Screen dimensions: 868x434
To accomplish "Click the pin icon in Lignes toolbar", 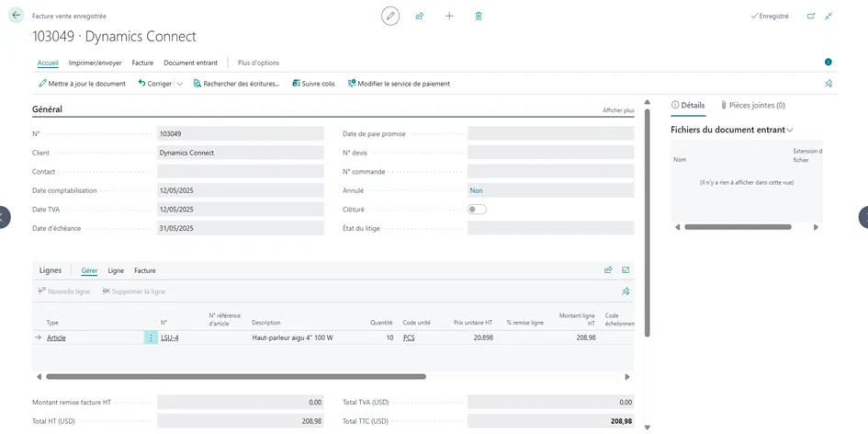I will pyautogui.click(x=626, y=291).
